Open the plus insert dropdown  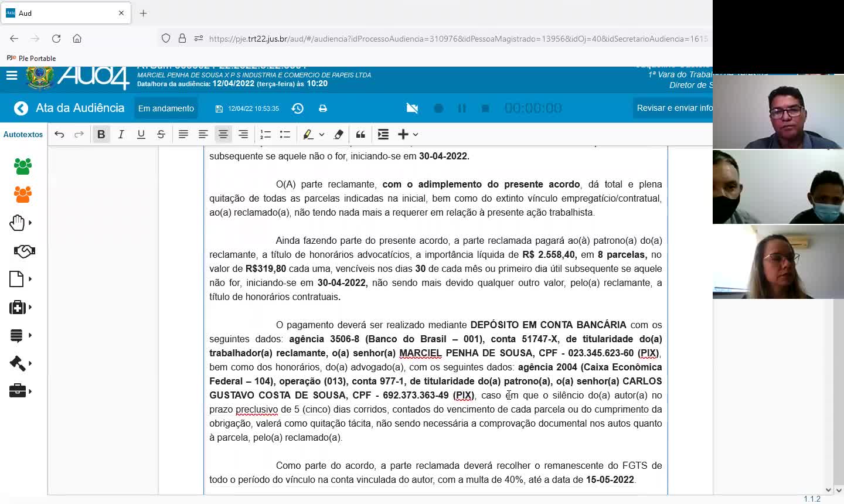point(408,135)
